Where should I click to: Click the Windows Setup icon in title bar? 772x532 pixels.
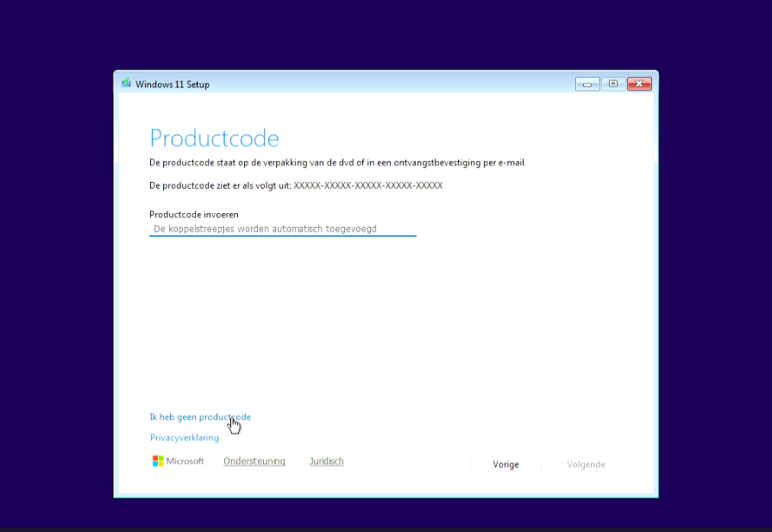coord(127,83)
